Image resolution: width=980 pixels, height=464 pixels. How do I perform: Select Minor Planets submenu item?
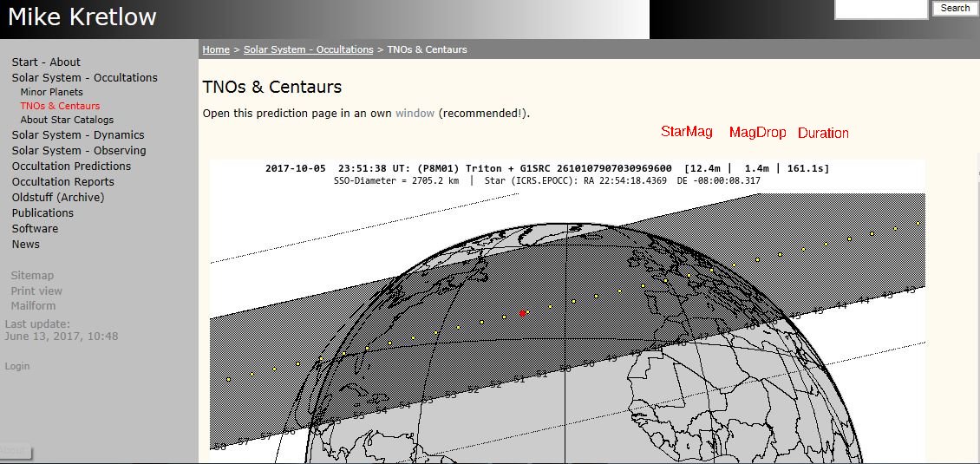(52, 92)
